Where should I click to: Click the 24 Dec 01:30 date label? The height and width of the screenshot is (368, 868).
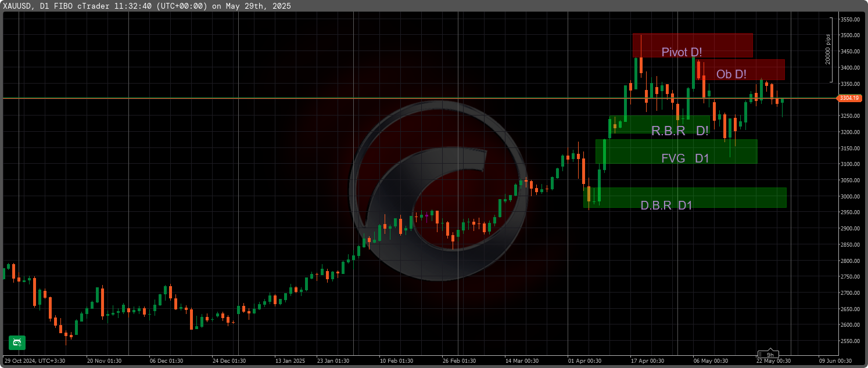click(x=229, y=361)
